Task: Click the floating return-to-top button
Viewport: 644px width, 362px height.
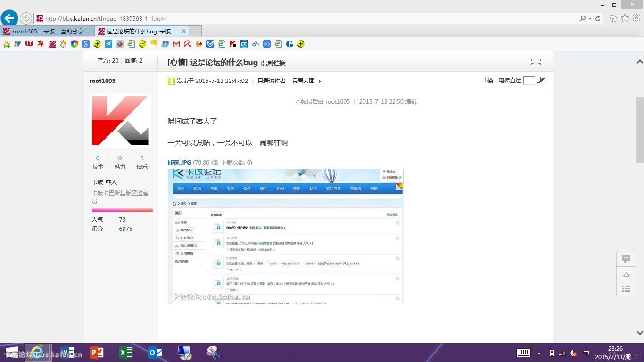Action: [x=626, y=274]
